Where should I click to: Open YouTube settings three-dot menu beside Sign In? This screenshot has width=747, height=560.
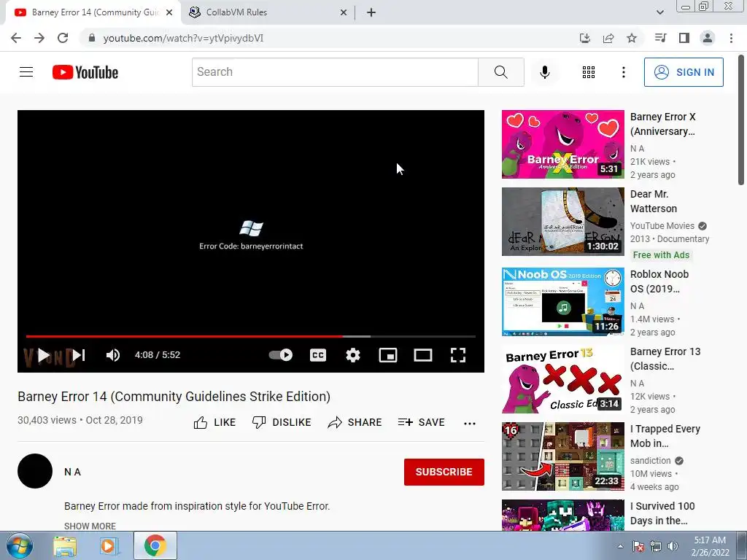click(x=623, y=72)
